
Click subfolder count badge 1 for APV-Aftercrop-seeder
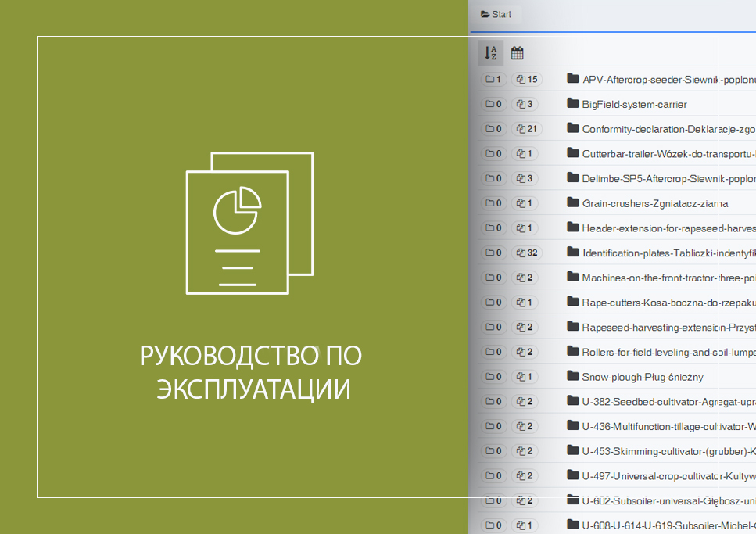[493, 79]
